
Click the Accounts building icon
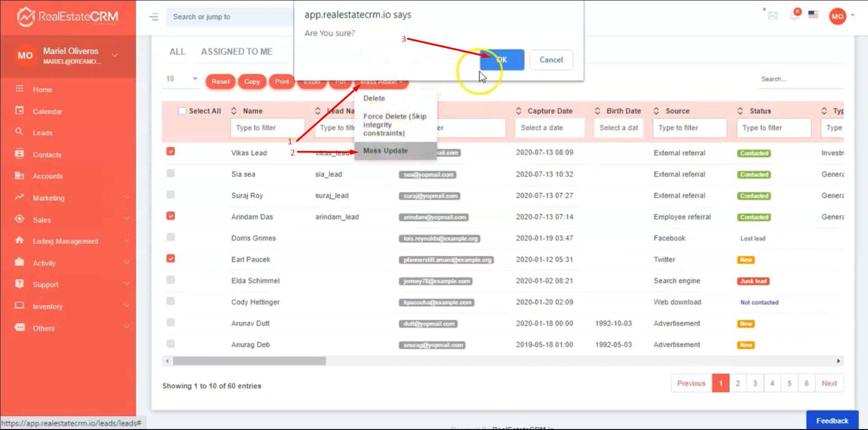pyautogui.click(x=19, y=175)
